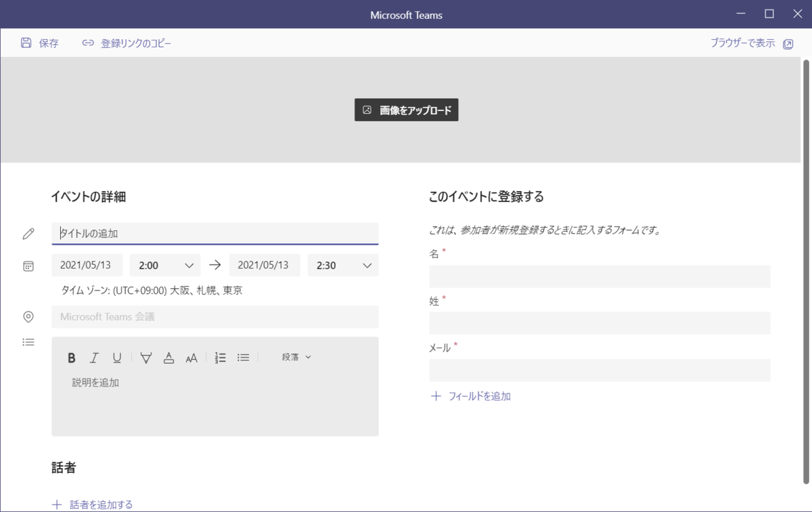The height and width of the screenshot is (512, 812).
Task: Click the イベントの詳細 heading
Action: (89, 197)
